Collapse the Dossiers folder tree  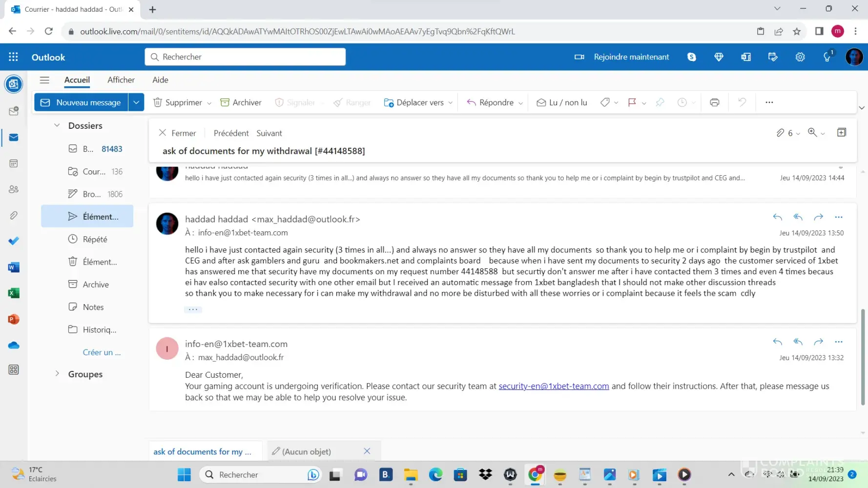[57, 125]
